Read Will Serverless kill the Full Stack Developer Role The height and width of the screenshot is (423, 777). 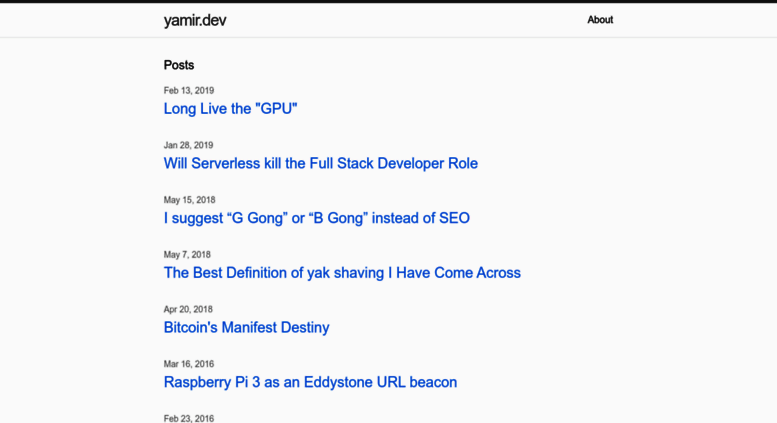[x=321, y=163]
